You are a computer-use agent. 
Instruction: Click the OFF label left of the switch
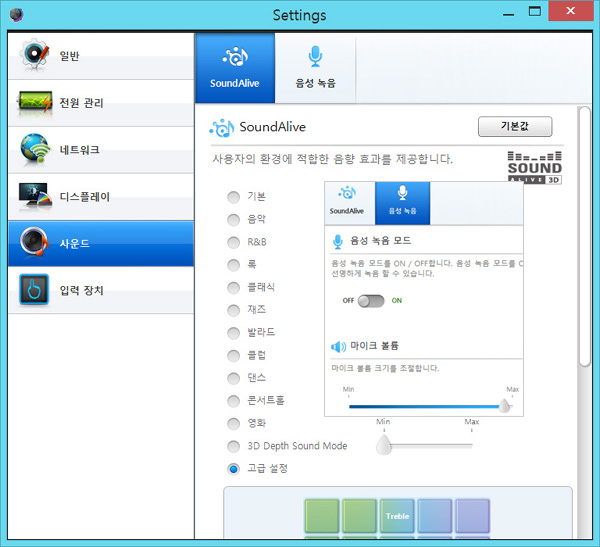click(348, 300)
